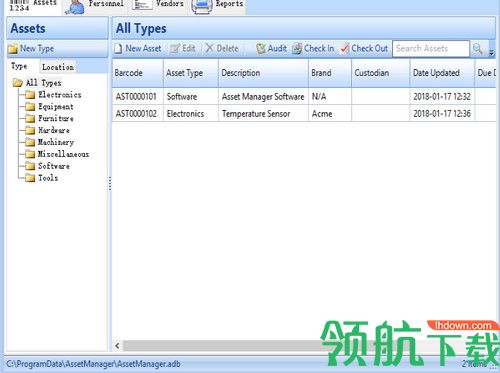Switch to the Location tab
Screen dimensions: 500x373
coord(58,67)
